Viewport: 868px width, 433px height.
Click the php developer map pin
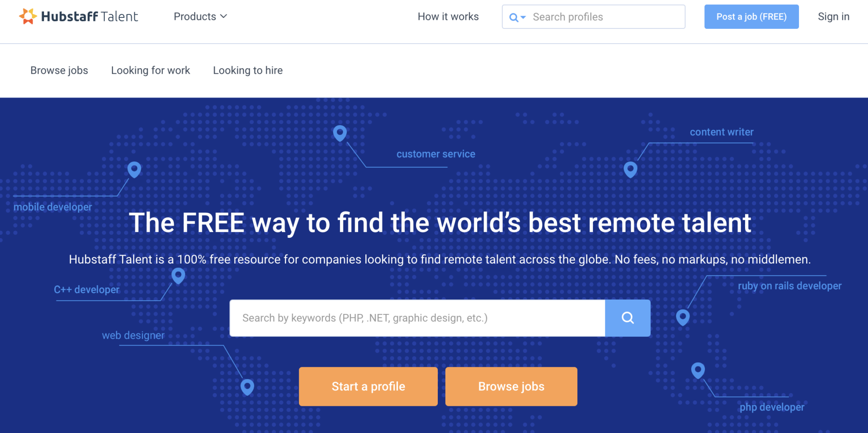pyautogui.click(x=698, y=370)
